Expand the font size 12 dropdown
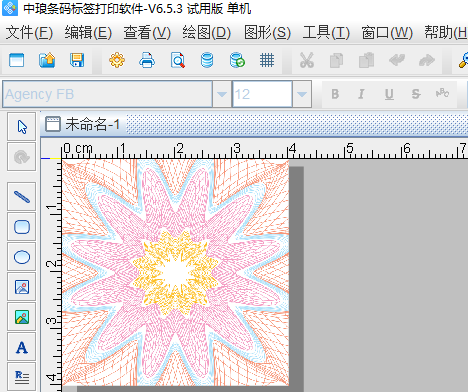The image size is (468, 392). click(302, 94)
